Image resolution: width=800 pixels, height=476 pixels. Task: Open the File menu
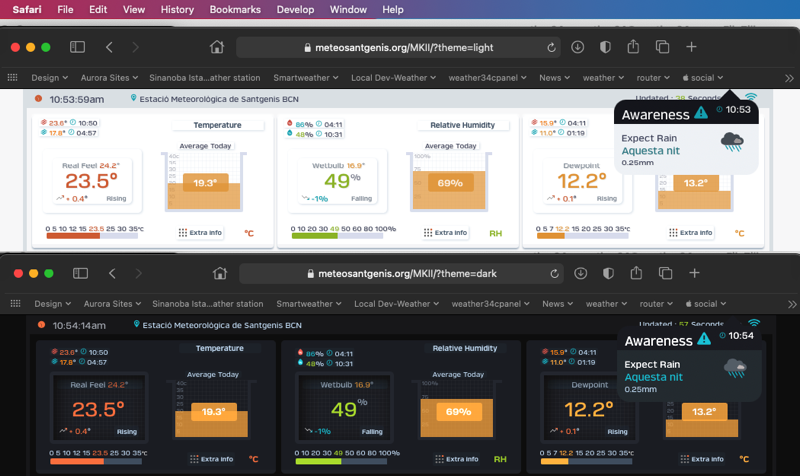(x=65, y=9)
